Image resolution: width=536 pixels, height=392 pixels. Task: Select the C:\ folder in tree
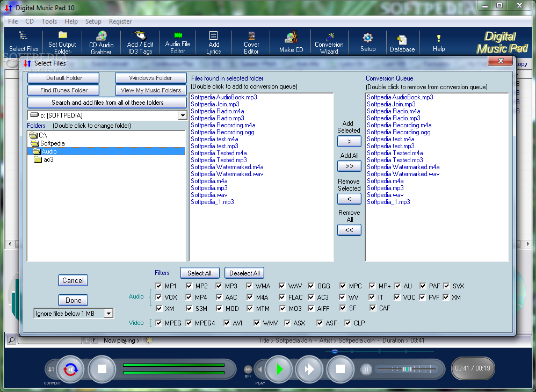pyautogui.click(x=38, y=135)
